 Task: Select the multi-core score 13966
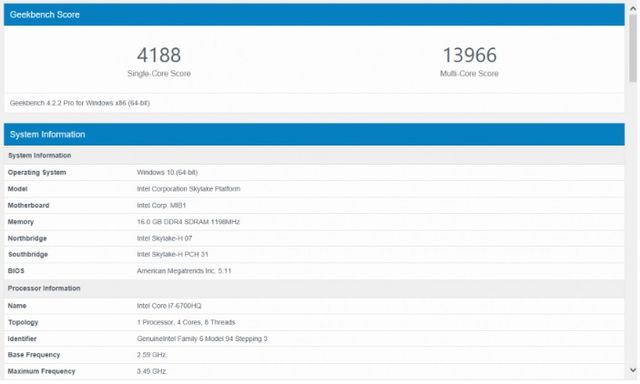[x=469, y=55]
